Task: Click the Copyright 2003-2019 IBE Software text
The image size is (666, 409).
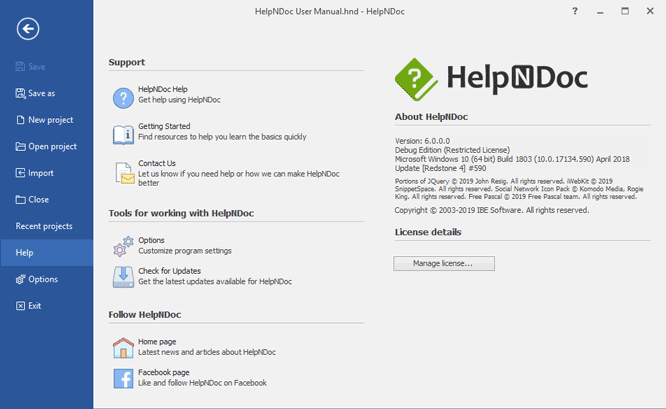Action: coord(491,210)
